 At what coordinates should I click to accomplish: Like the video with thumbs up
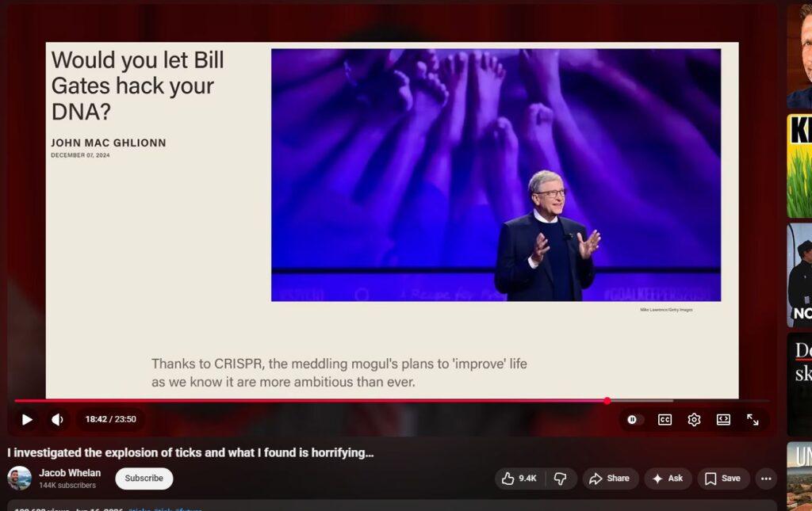(520, 479)
